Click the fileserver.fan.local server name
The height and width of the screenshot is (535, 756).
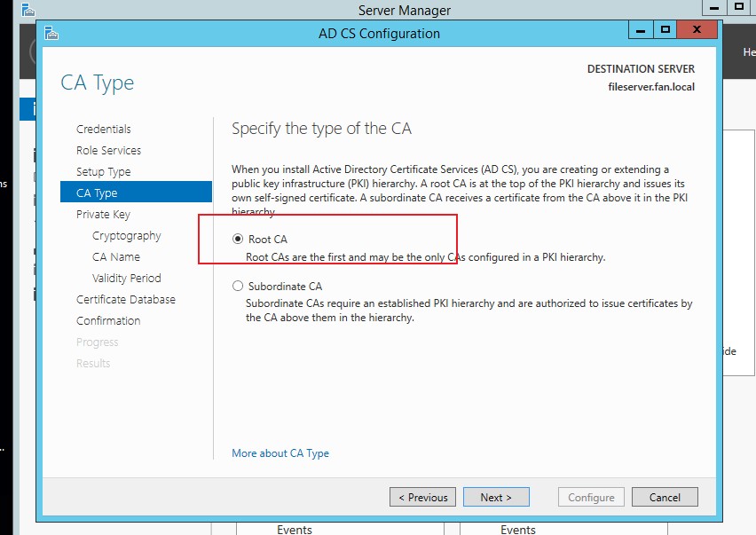tap(651, 87)
